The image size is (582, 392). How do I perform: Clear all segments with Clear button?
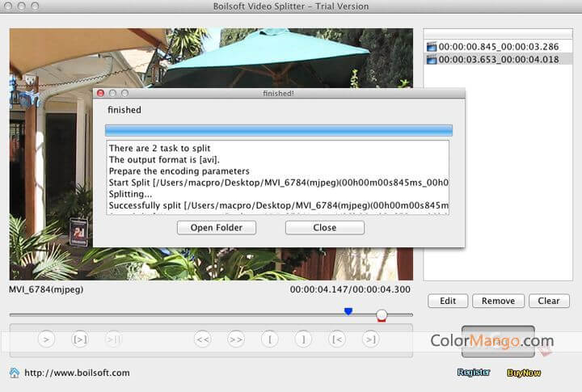[x=548, y=301]
